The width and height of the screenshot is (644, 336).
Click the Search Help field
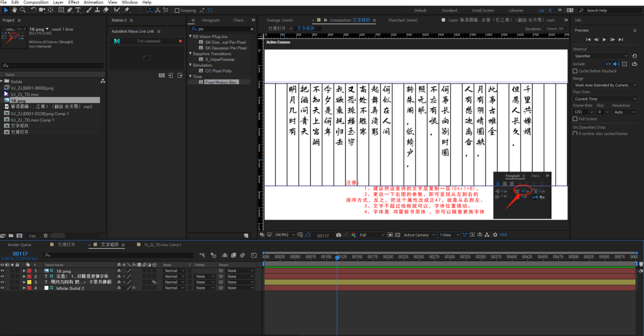[610, 10]
